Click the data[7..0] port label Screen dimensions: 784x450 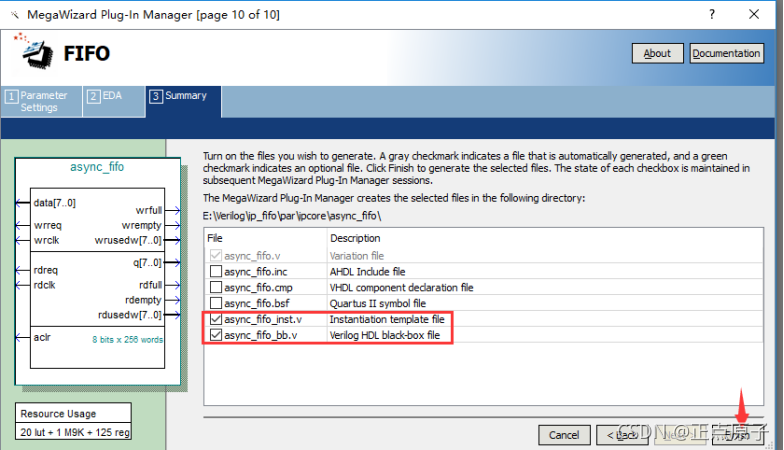[x=54, y=202]
